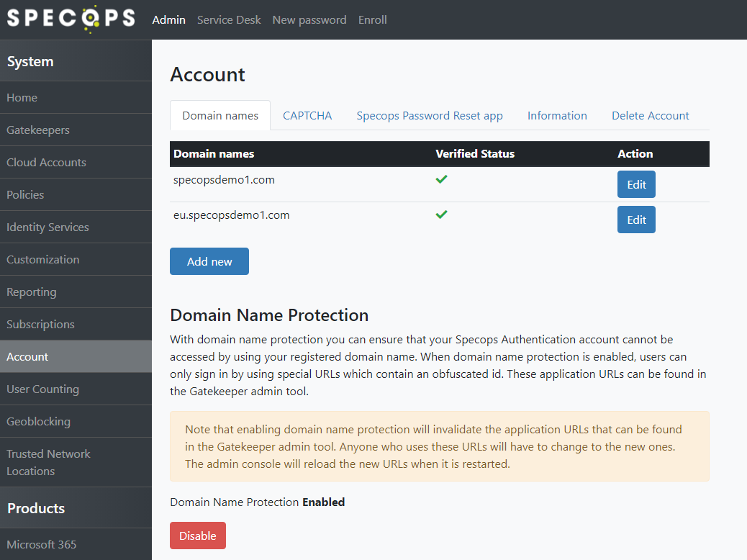Switch to the CAPTCHA tab

(x=307, y=115)
